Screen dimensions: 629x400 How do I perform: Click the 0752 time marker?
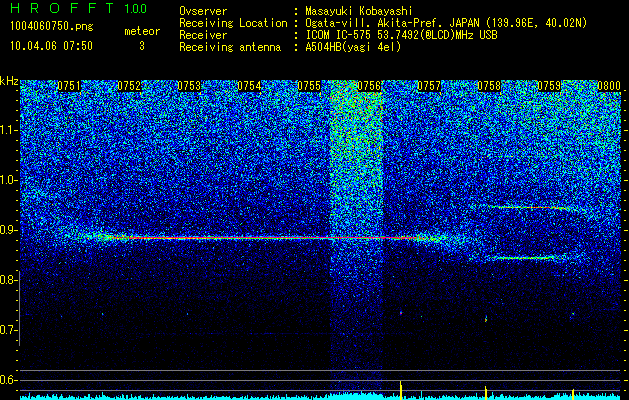(129, 86)
